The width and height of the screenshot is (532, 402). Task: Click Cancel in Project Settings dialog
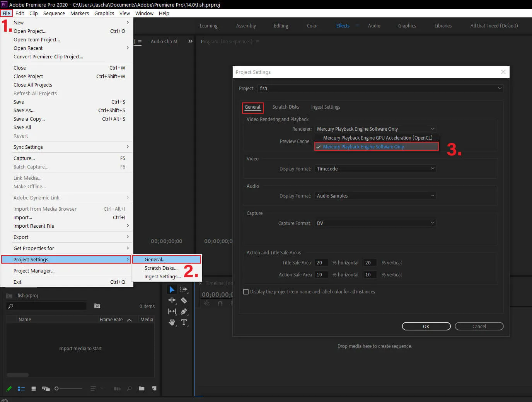click(x=479, y=326)
